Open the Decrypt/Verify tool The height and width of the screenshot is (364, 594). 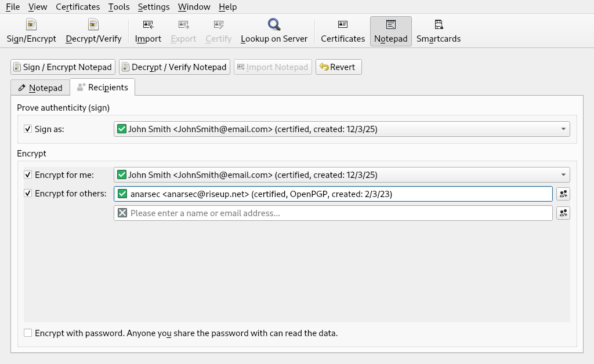point(93,30)
